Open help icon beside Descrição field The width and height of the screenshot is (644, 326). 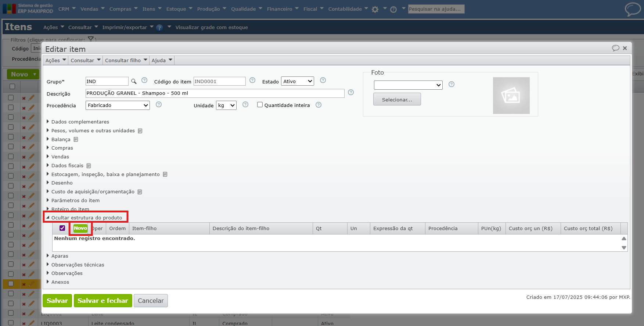coord(351,92)
